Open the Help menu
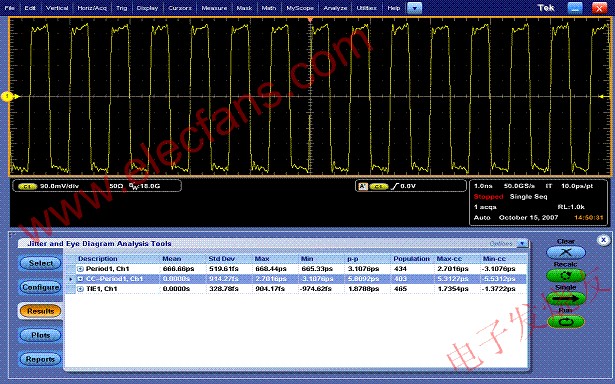615x384 pixels. 393,8
